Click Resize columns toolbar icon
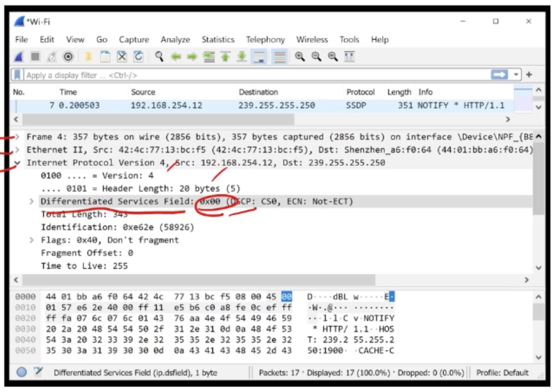This screenshot has height=392, width=555. coord(349,57)
